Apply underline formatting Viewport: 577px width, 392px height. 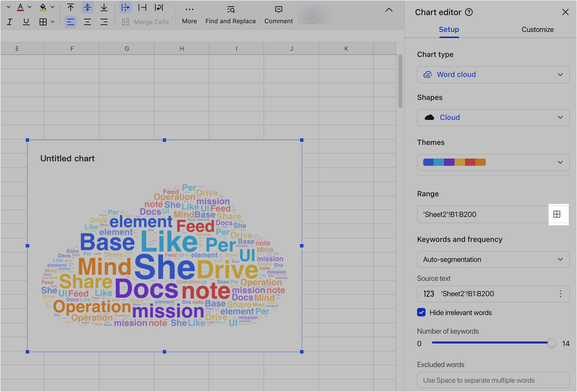pos(26,21)
